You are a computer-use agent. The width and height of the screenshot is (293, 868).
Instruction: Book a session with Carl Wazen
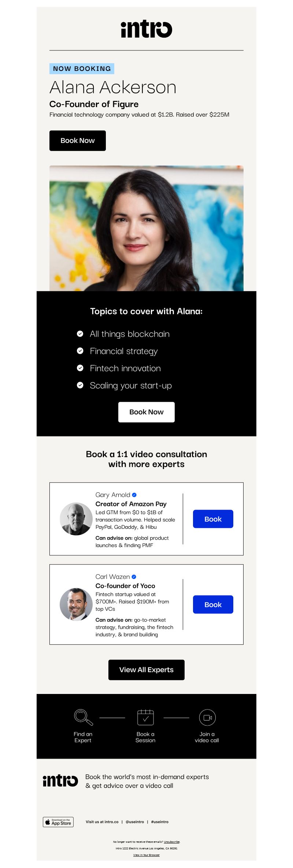pyautogui.click(x=213, y=604)
